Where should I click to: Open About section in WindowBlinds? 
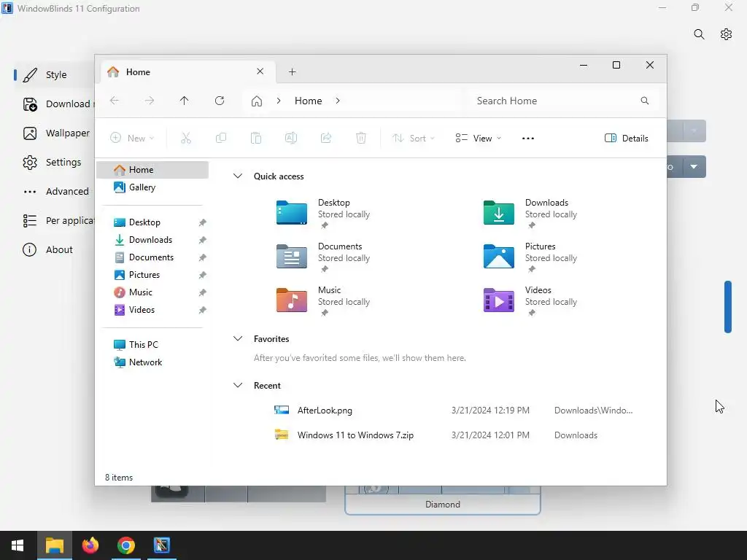47,249
